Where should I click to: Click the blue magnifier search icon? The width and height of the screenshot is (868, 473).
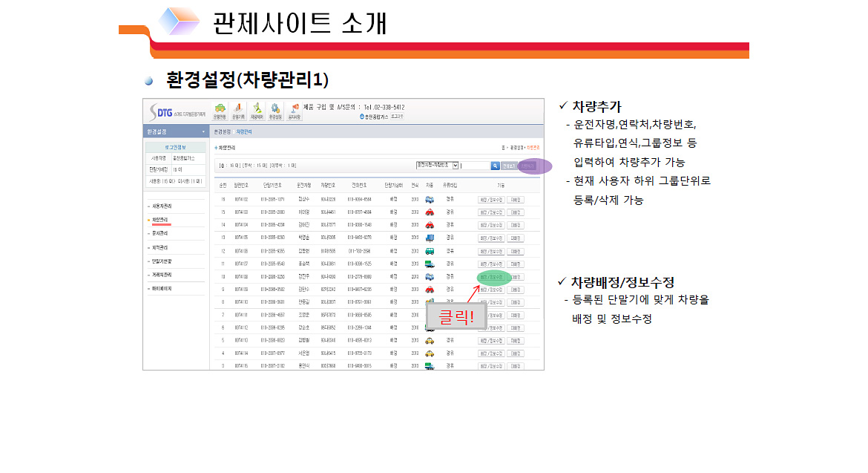tap(495, 166)
